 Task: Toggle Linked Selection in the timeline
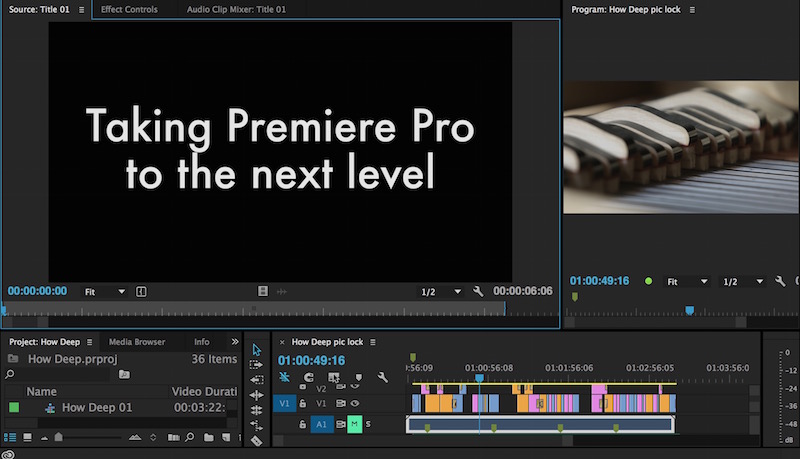tap(334, 377)
